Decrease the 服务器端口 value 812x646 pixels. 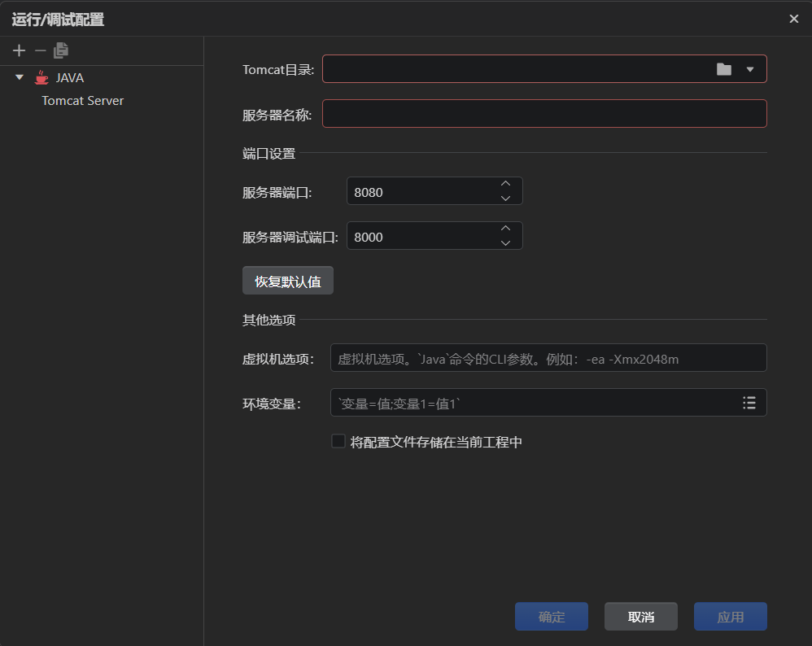point(506,199)
